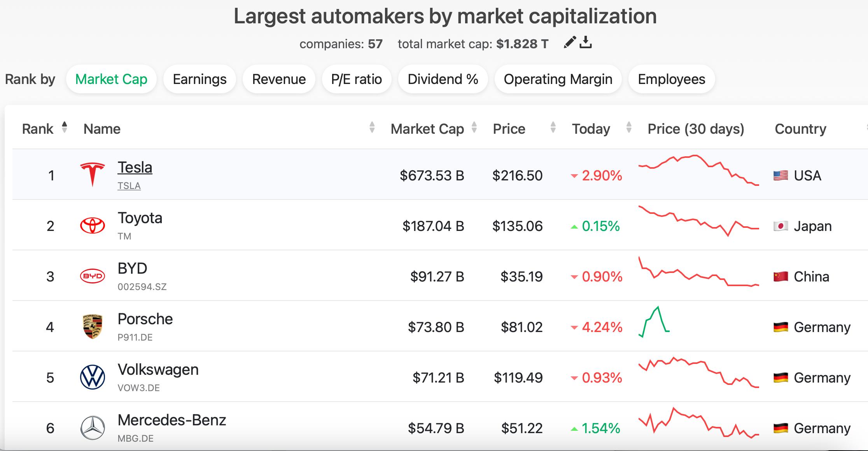868x451 pixels.
Task: Click the pencil edit icon
Action: 569,42
